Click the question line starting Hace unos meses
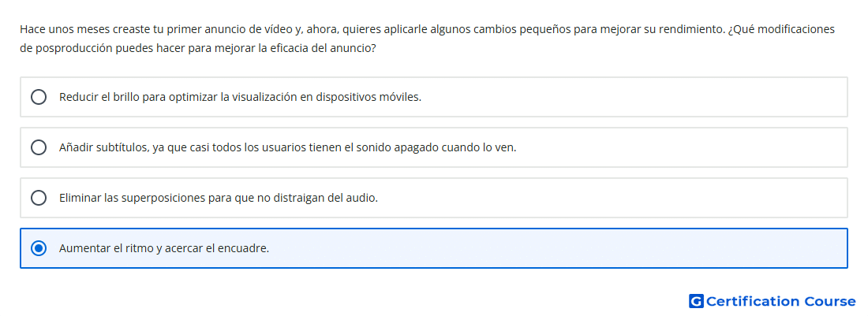The width and height of the screenshot is (868, 316). (x=427, y=29)
